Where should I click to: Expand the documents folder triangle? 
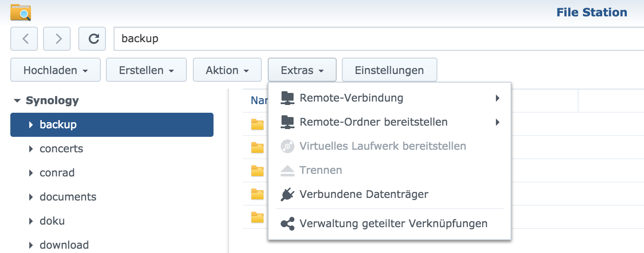(31, 197)
